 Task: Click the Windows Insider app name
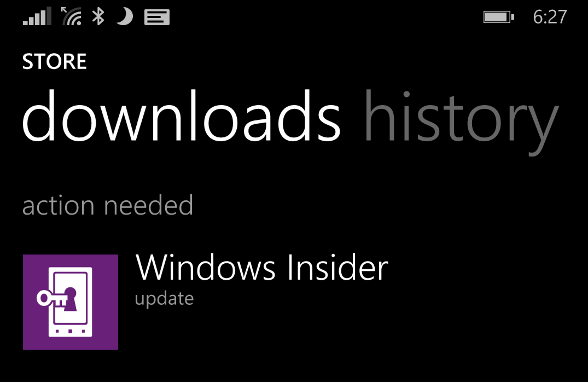tap(262, 267)
